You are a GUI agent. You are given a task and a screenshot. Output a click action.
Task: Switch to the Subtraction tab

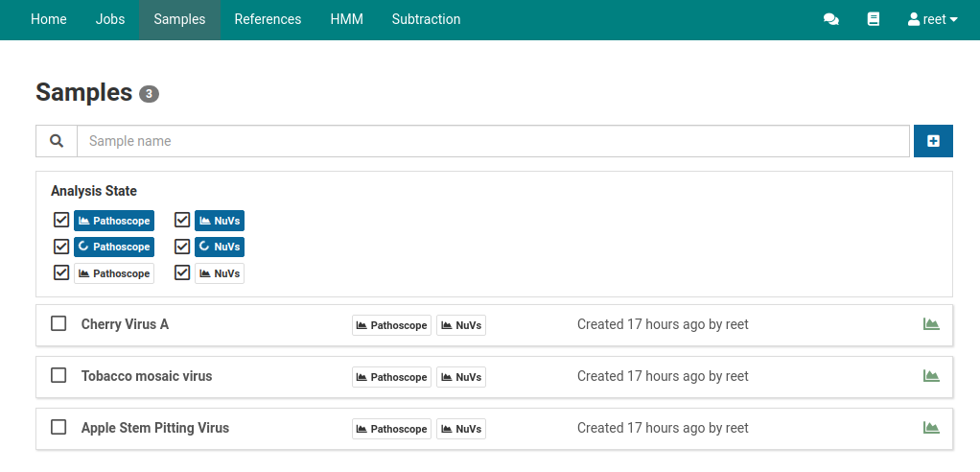426,19
